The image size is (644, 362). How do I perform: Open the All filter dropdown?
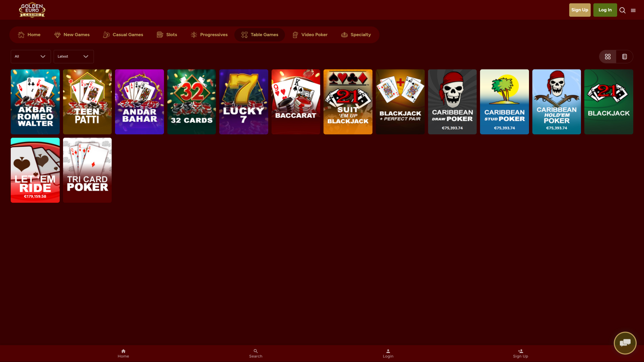coord(30,56)
